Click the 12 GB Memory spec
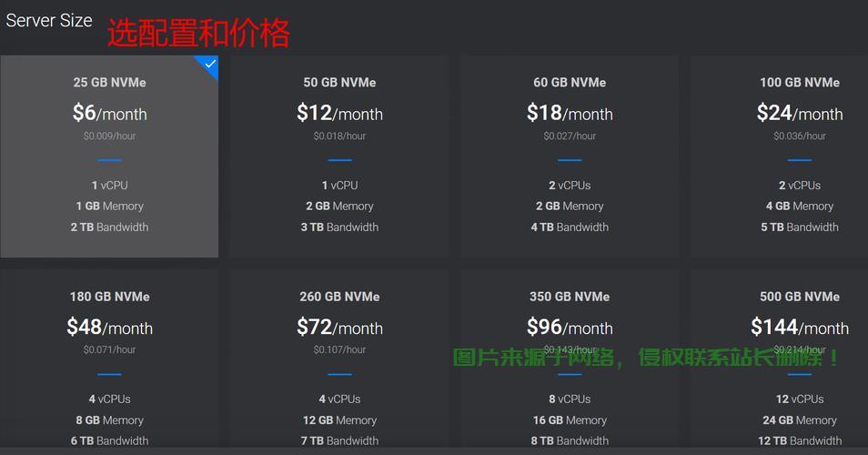868x455 pixels. pos(339,420)
